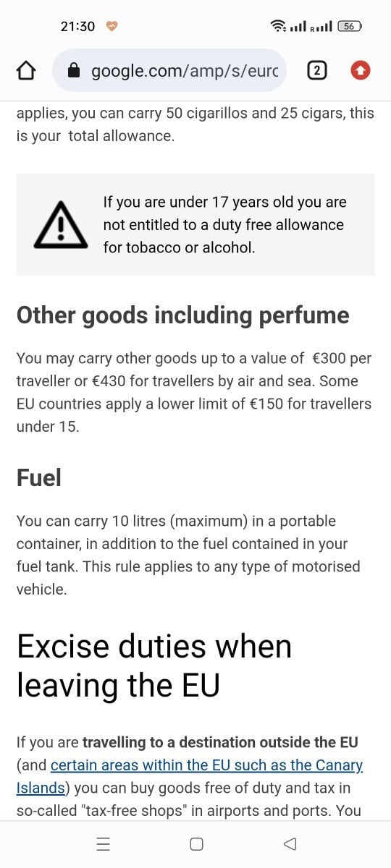
Task: Open the 'certain areas within the EU' link
Action: point(206,765)
